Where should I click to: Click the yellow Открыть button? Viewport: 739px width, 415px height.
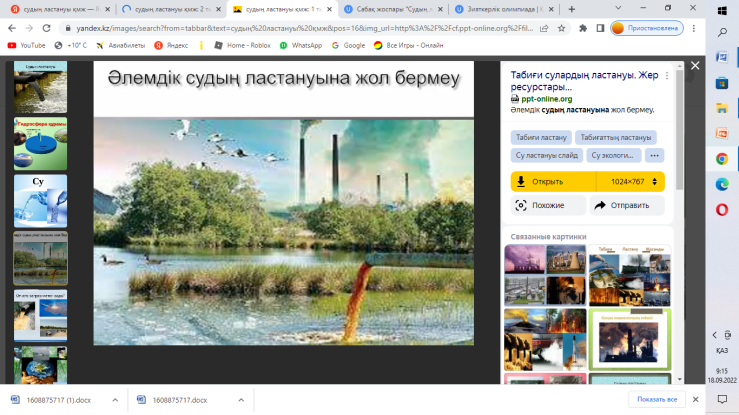[x=553, y=181]
